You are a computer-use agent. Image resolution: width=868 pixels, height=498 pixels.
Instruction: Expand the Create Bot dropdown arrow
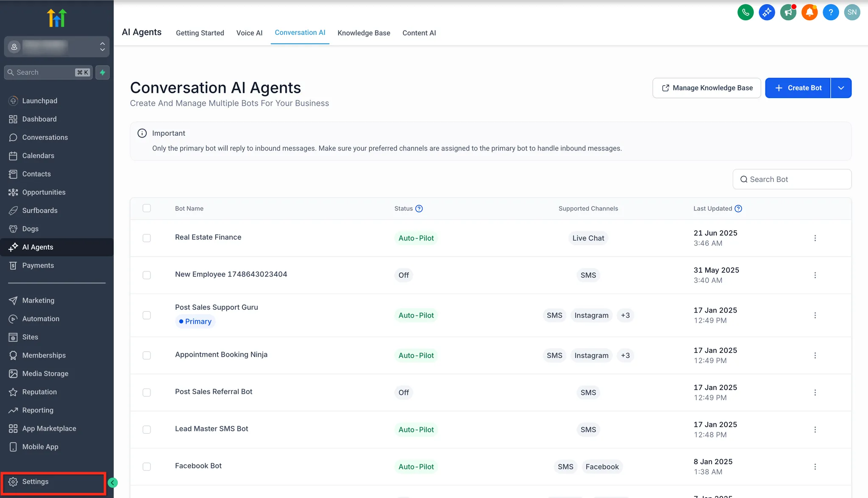(x=841, y=88)
